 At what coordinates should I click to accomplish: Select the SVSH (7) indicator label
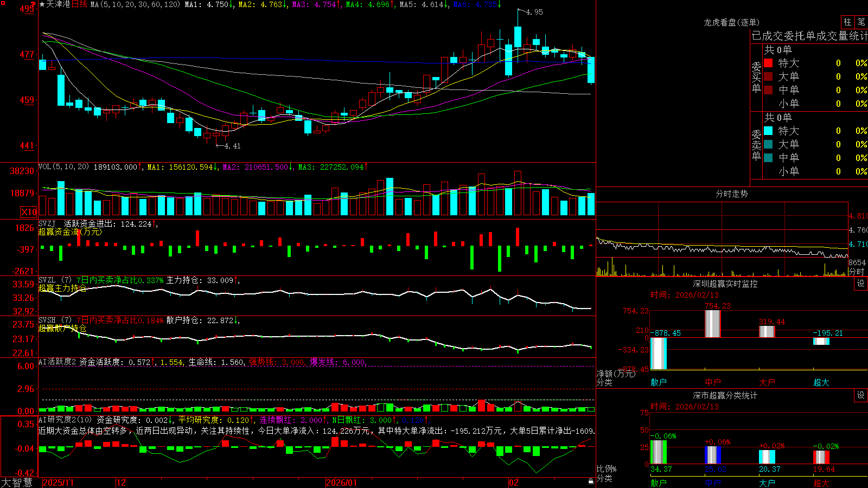[x=55, y=320]
